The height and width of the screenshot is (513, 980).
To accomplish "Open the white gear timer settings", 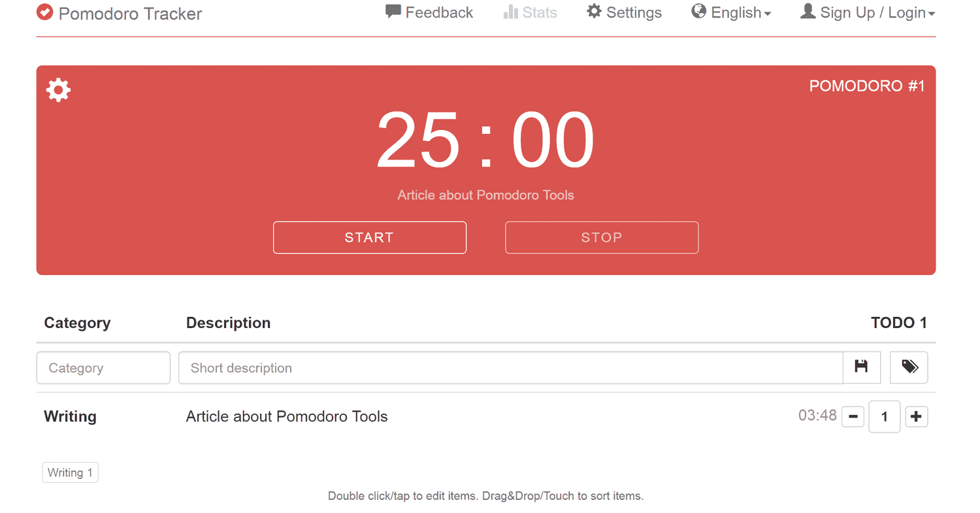I will [58, 90].
